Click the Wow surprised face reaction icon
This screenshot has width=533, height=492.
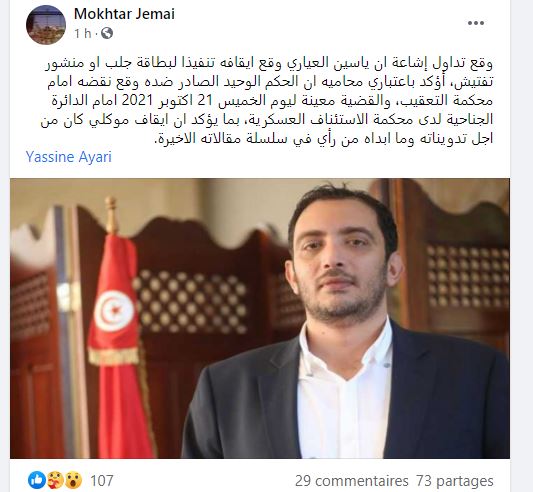73,480
